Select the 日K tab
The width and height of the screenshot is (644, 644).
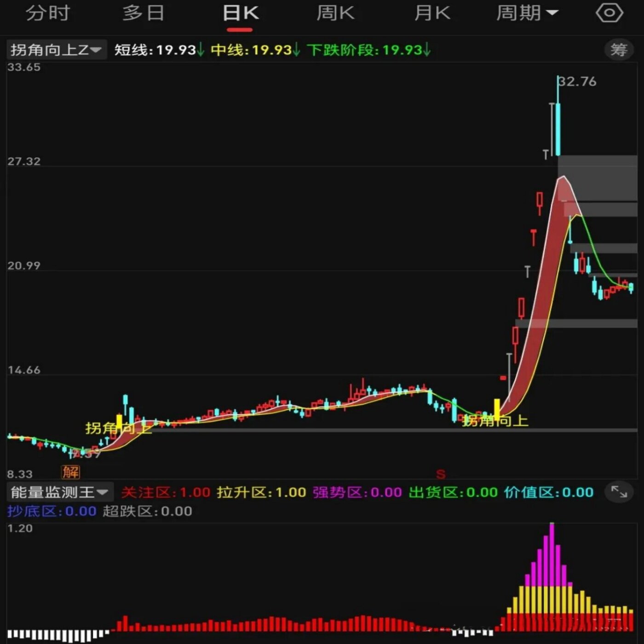tap(241, 13)
